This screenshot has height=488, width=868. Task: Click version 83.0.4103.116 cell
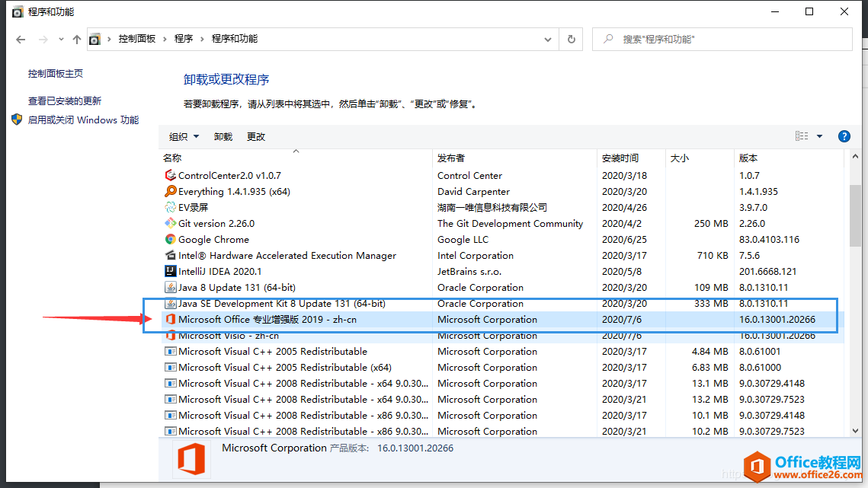click(x=770, y=240)
